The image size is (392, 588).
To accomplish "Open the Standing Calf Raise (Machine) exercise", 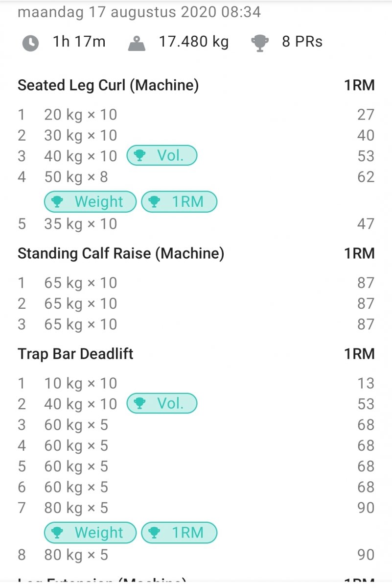I will 121,253.
